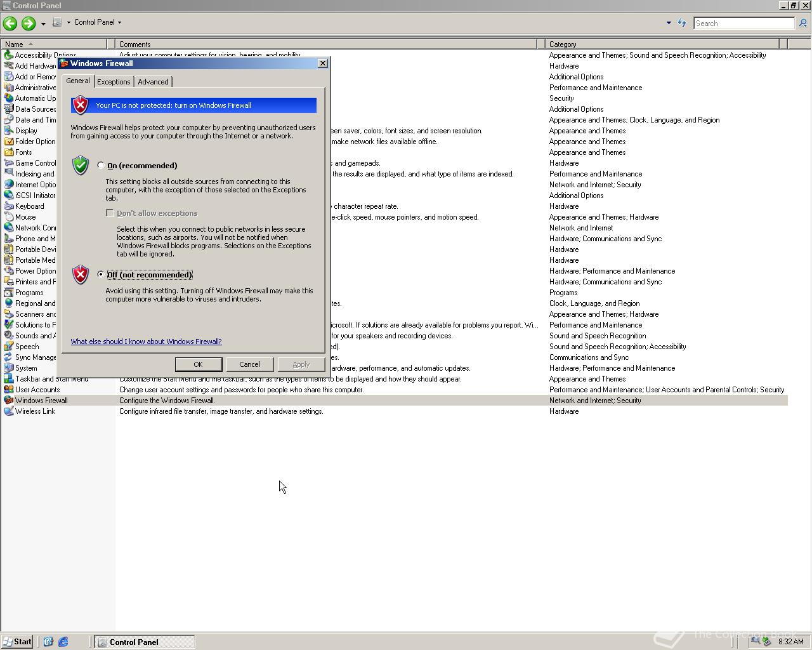
Task: Select the Programs icon in the list
Action: [9, 293]
